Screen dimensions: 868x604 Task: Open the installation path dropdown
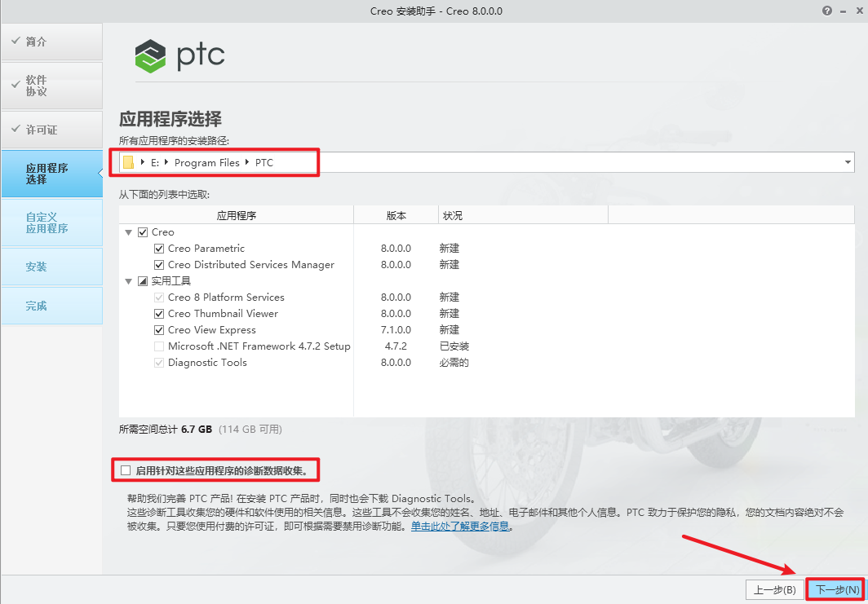848,162
